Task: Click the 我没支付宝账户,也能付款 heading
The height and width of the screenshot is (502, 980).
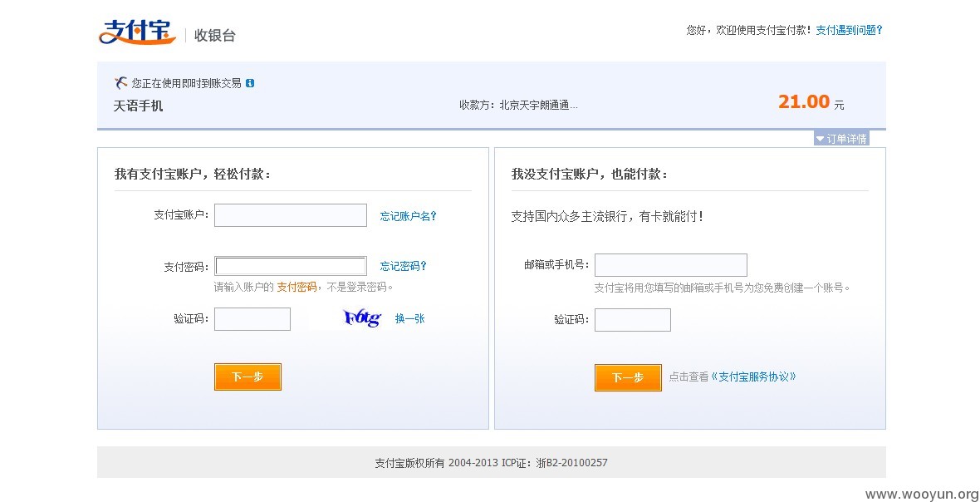Action: [x=590, y=175]
